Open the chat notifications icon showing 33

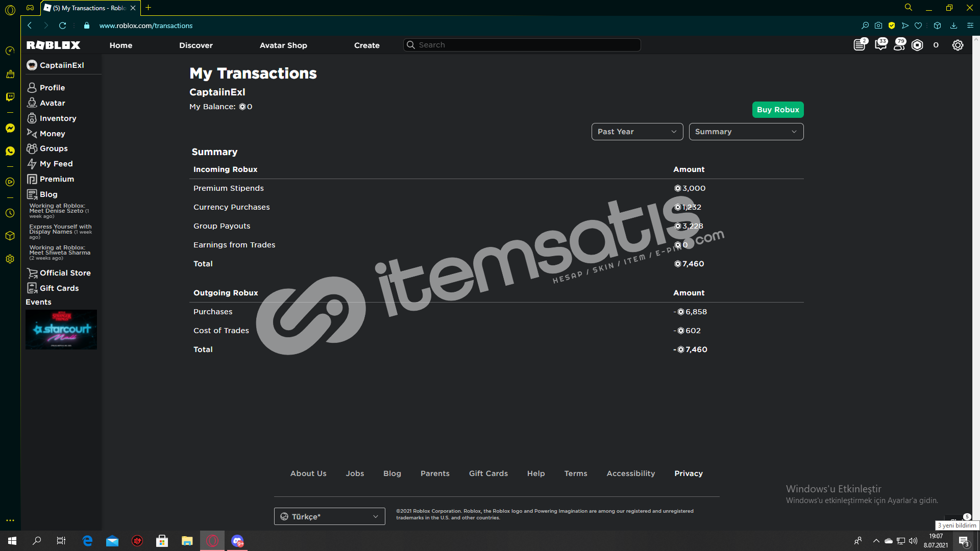(880, 45)
